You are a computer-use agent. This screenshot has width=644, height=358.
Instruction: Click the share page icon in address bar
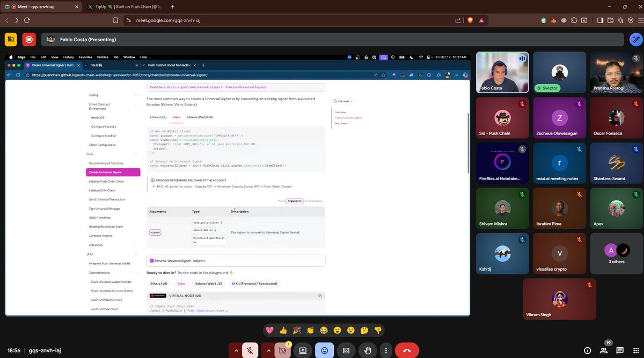click(x=458, y=20)
